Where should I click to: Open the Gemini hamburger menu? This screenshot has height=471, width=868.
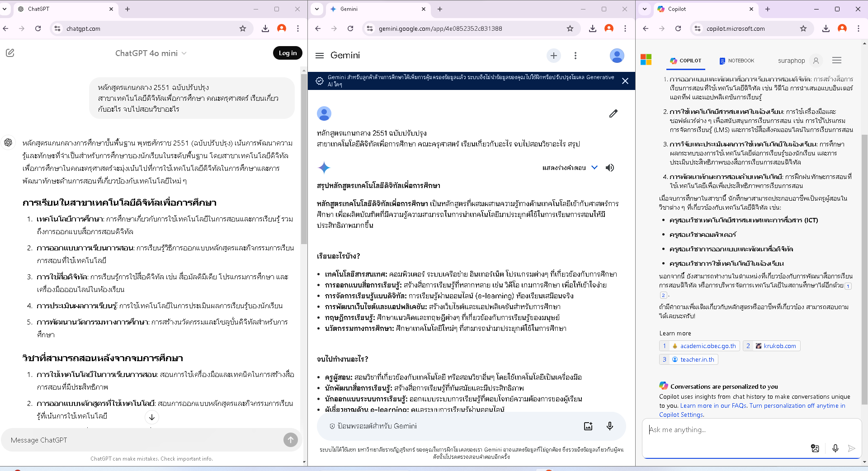[320, 55]
